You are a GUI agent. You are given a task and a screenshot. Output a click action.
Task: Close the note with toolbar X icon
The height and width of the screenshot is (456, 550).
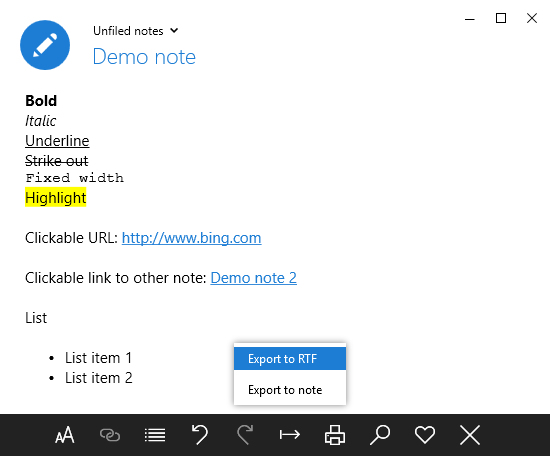[x=470, y=435]
